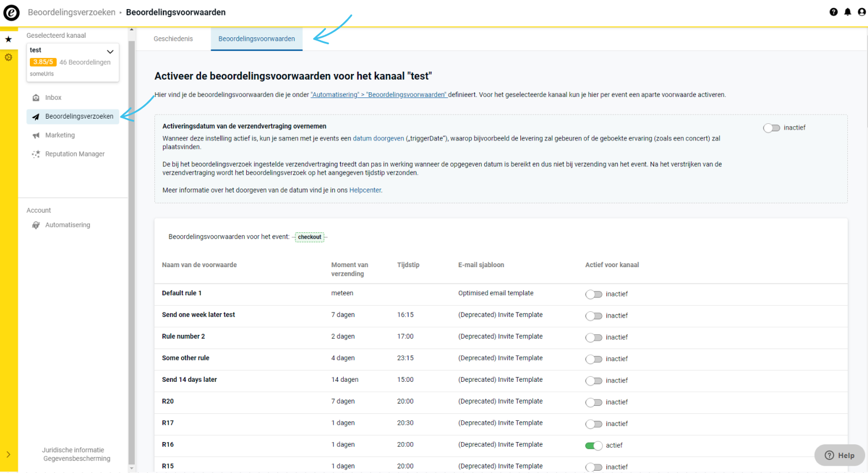Toggle Send one week later test switch
Viewport: 868px width, 473px height.
point(594,316)
